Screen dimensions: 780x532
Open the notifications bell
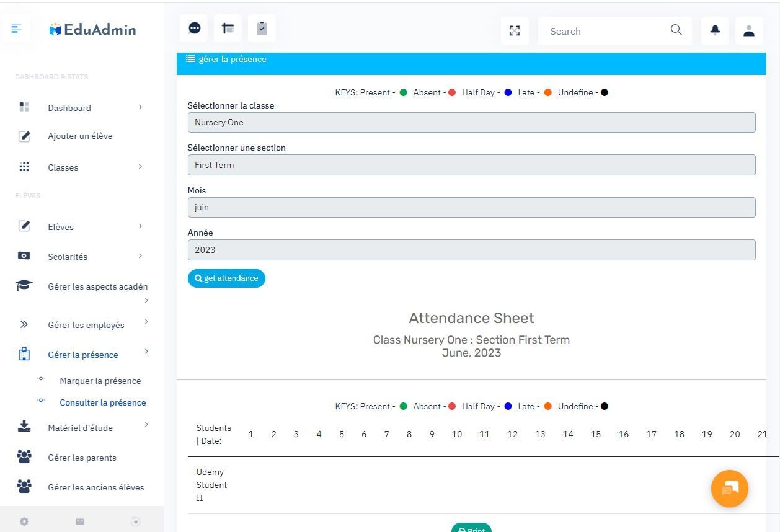click(715, 30)
